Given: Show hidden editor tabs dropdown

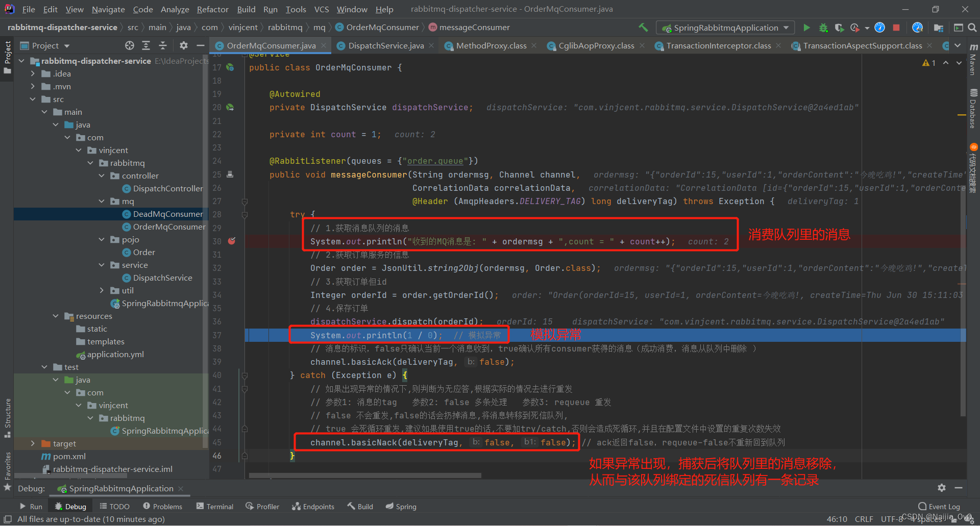Looking at the screenshot, I should click(958, 45).
